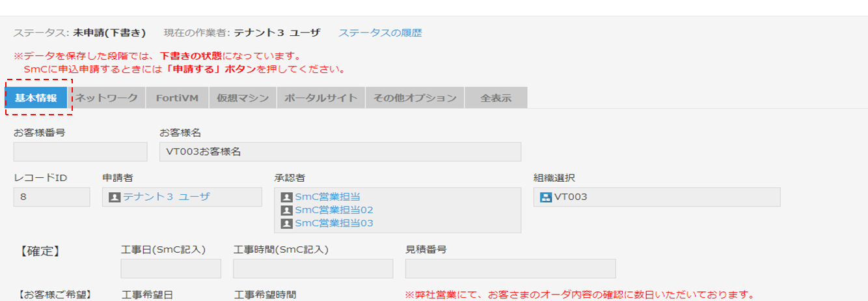Switch to the 仮想マシン tab
This screenshot has width=868, height=301.
(x=243, y=98)
